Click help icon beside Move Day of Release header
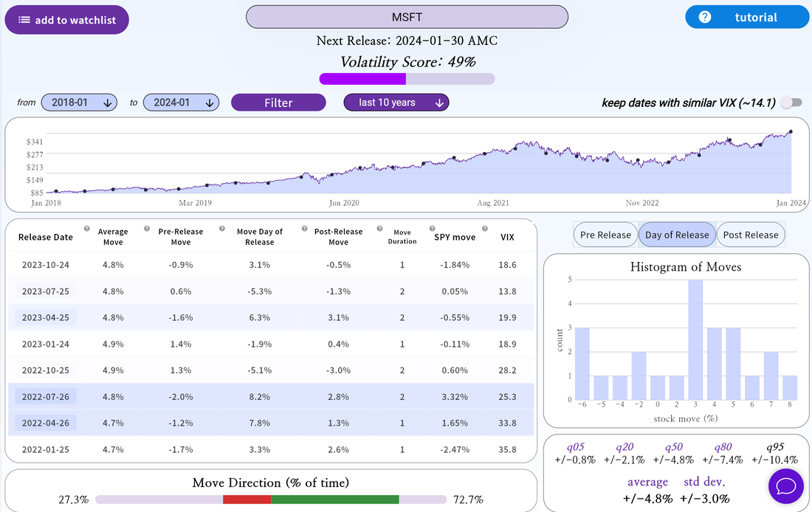812x512 pixels. pyautogui.click(x=304, y=228)
